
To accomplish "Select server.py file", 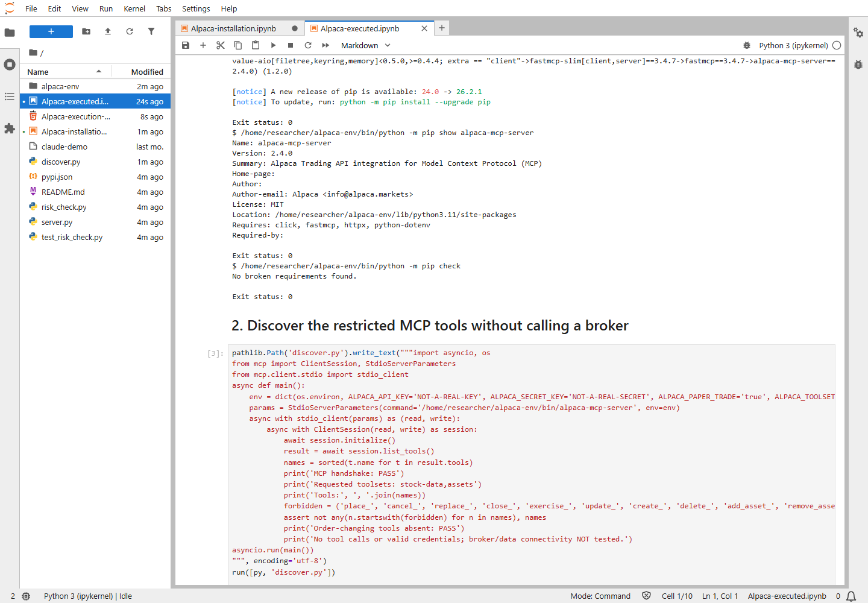I will 95,222.
